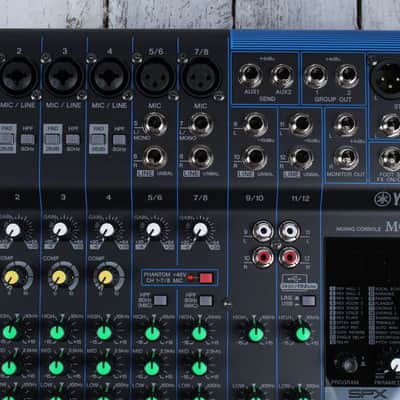
Task: Select the channel 9 L line jack
Action: [x=255, y=124]
